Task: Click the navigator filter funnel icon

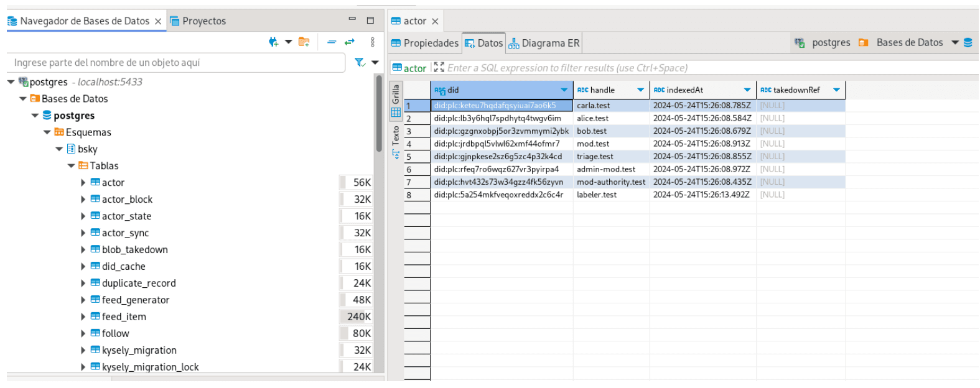Action: (360, 62)
